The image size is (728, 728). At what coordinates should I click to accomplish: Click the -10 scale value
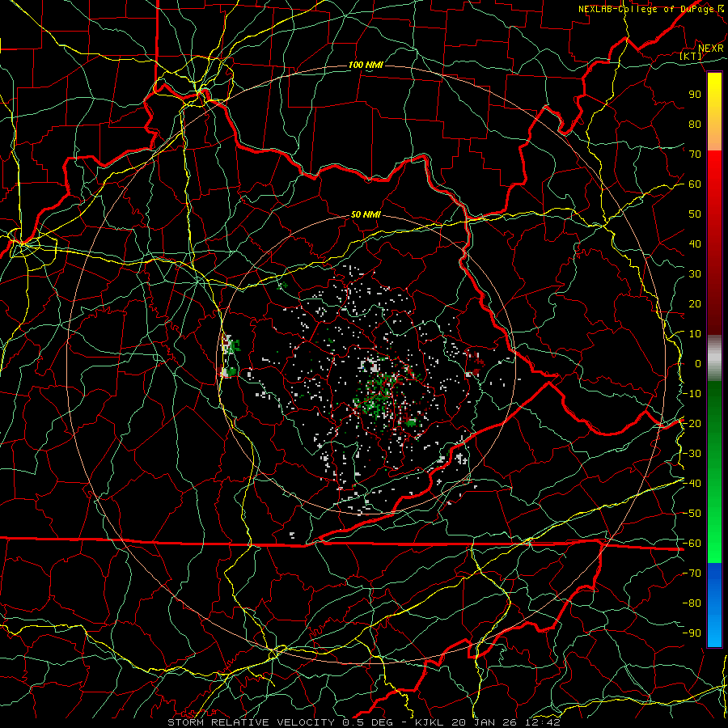692,394
